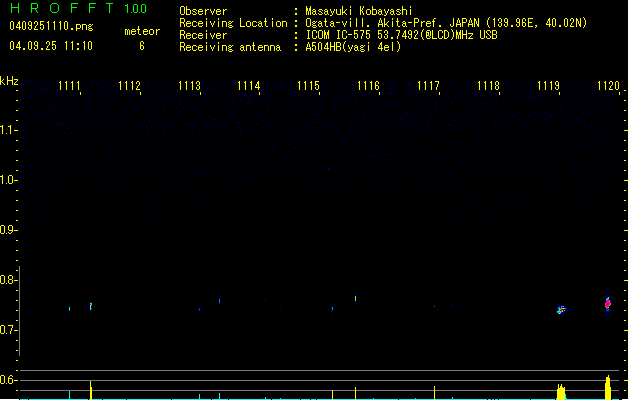629x400 pixels.
Task: Click time axis label 1117
Action: (428, 86)
